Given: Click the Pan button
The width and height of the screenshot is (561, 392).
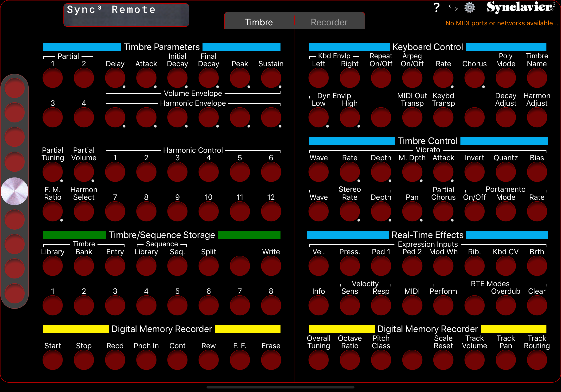Looking at the screenshot, I should pos(412,212).
